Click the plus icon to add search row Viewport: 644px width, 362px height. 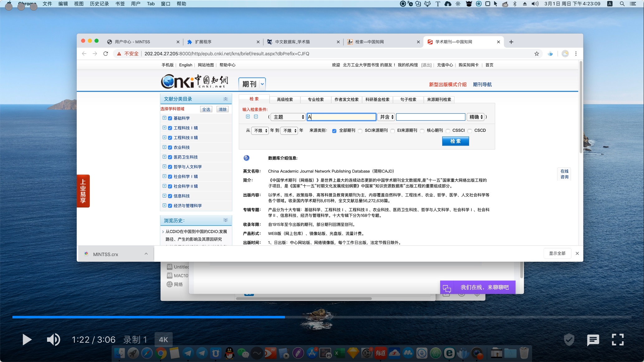(248, 117)
